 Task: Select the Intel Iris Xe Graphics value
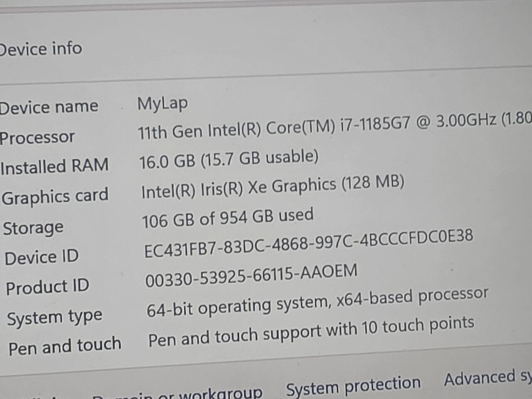(273, 187)
